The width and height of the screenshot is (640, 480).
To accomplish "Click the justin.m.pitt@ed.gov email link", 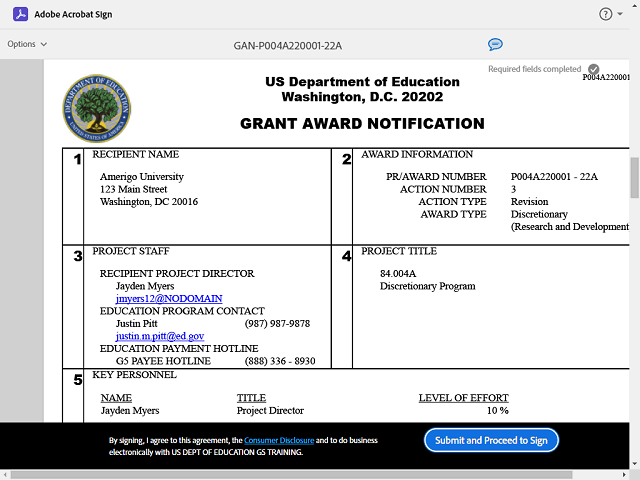I will (160, 336).
